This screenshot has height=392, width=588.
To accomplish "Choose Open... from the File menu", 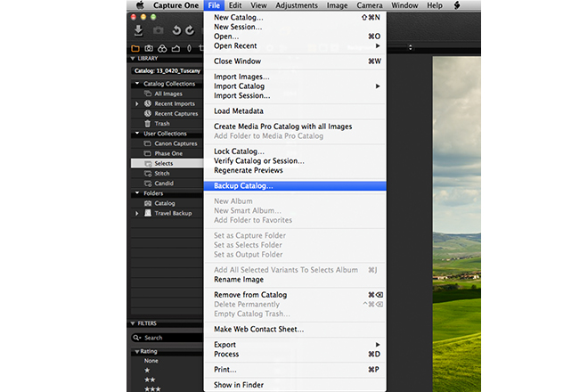I will [x=295, y=37].
